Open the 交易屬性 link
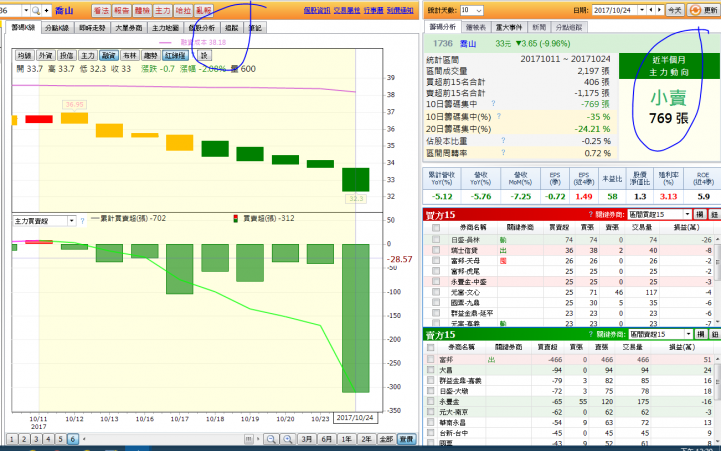 [347, 10]
